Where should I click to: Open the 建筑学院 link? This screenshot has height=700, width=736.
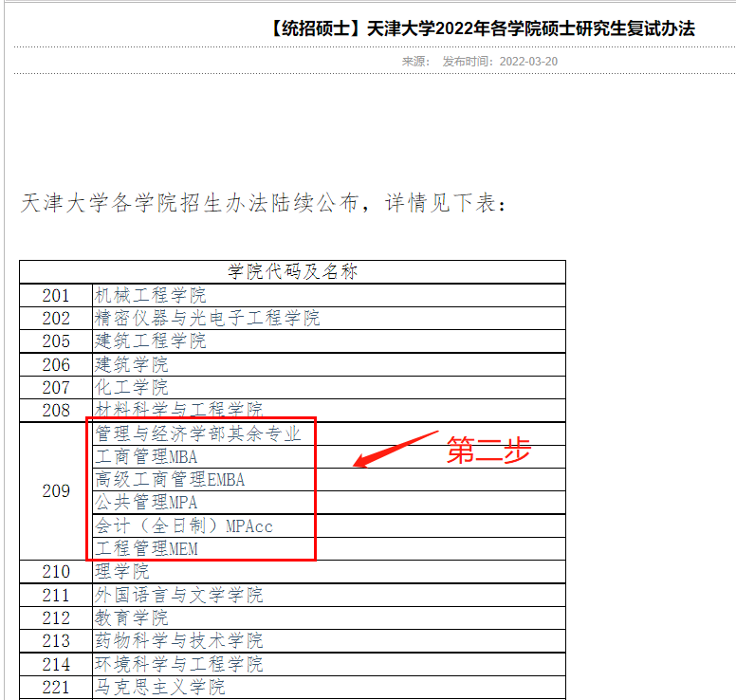131,364
